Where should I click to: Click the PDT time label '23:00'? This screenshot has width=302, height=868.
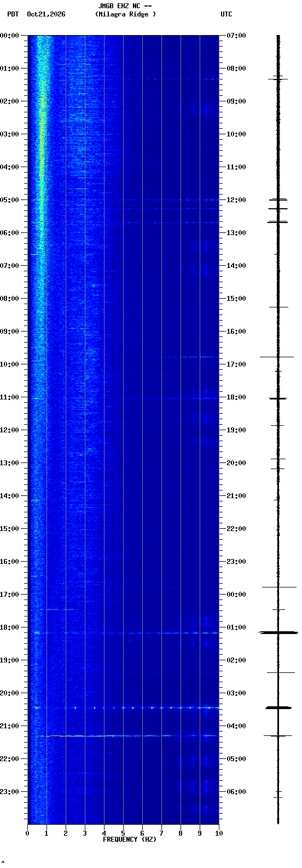point(9,792)
